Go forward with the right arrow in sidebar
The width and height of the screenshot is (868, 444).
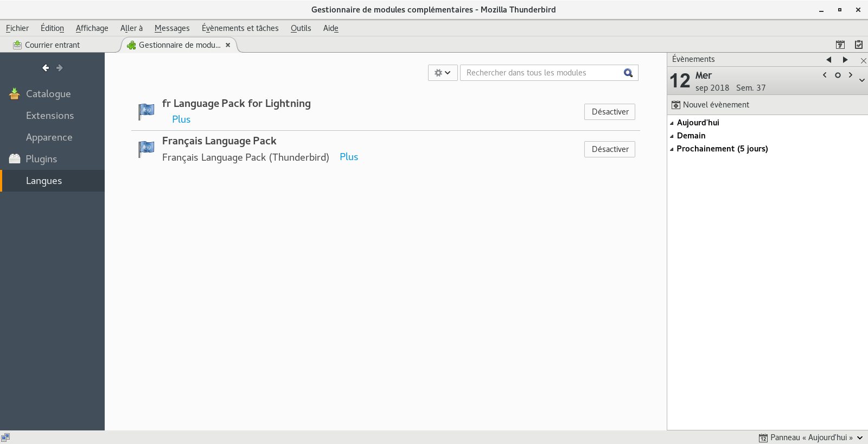tap(60, 68)
